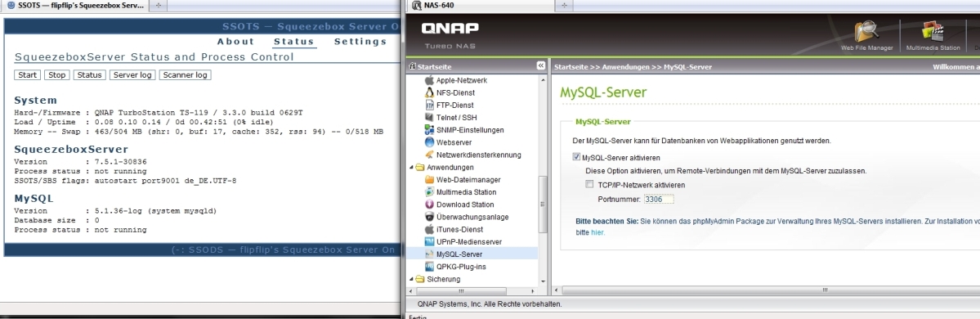Click the Status button in process control
The width and height of the screenshot is (980, 319).
(89, 75)
